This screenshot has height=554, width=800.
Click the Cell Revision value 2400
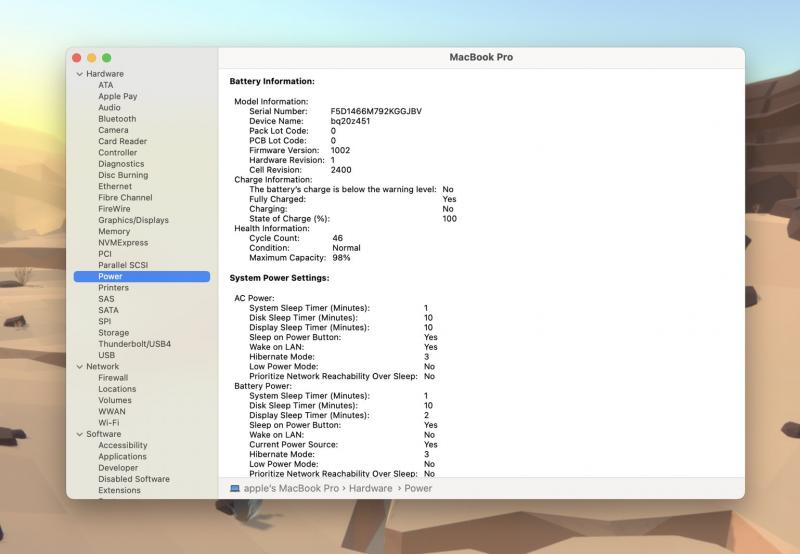tap(341, 170)
